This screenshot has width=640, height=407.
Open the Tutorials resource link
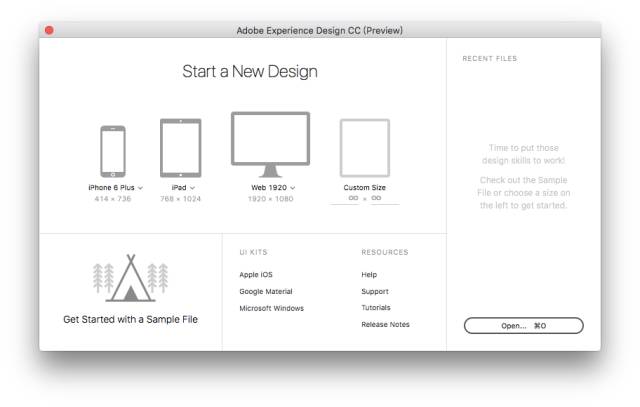pos(376,308)
